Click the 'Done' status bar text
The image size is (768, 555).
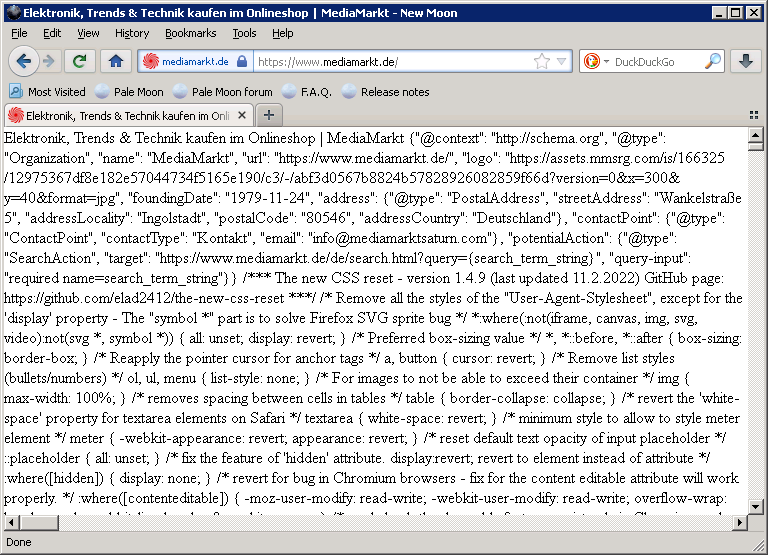[19, 542]
